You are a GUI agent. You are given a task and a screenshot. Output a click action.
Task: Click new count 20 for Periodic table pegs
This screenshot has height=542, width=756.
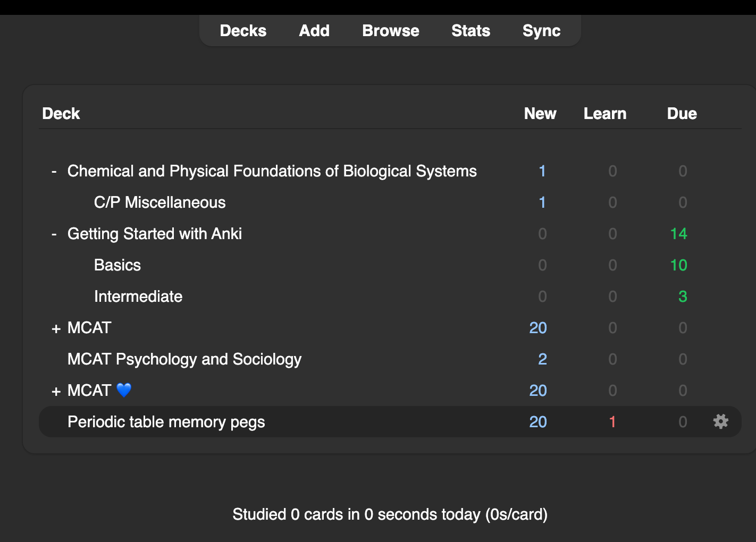tap(538, 422)
